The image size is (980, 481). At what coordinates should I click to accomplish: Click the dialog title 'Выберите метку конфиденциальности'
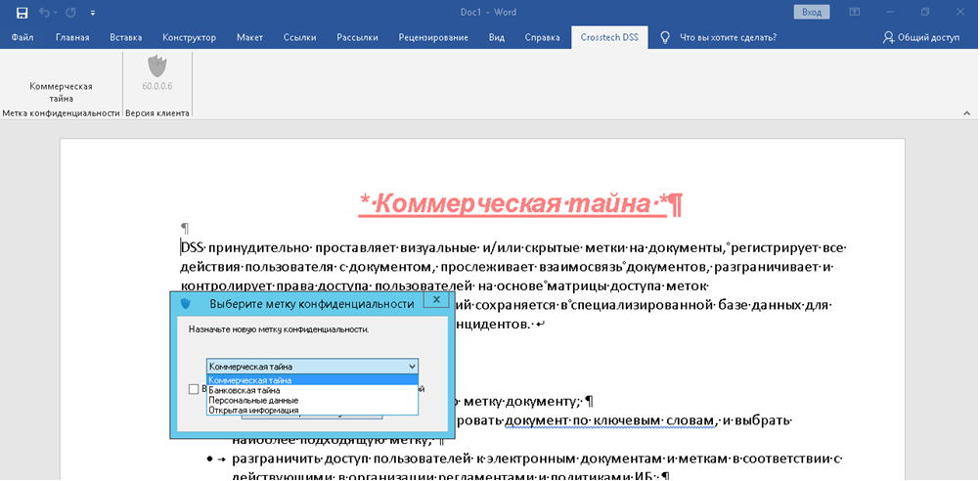[311, 304]
